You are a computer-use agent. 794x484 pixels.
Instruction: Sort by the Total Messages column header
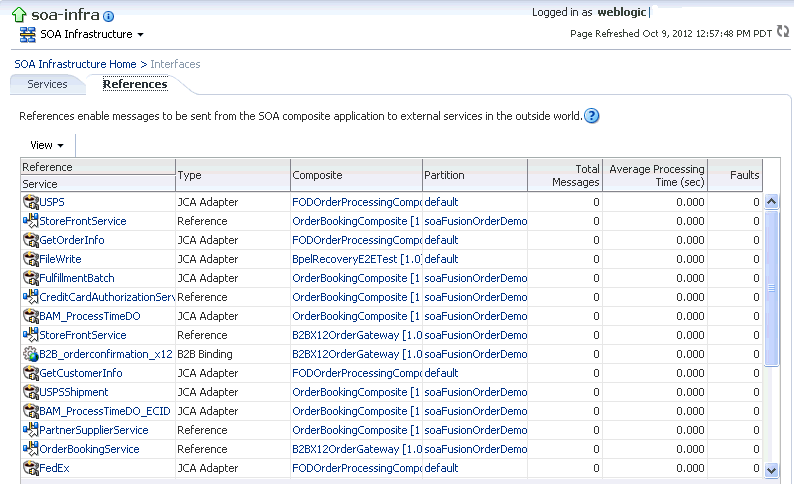pos(565,175)
